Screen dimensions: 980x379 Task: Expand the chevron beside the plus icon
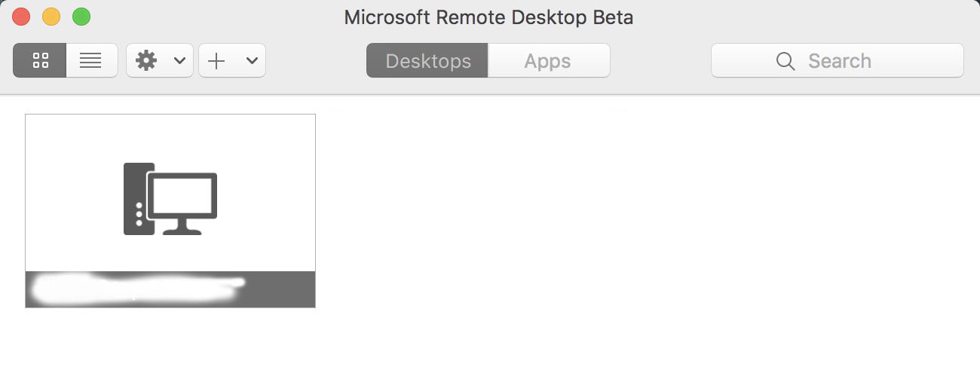click(x=252, y=61)
